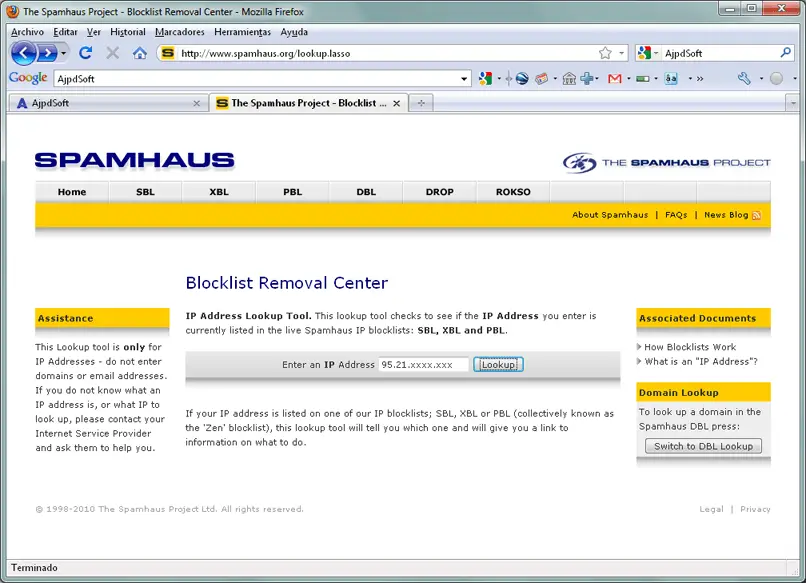Screen dimensions: 806x583
Task: Bookmark this page with the star icon
Action: (x=606, y=53)
